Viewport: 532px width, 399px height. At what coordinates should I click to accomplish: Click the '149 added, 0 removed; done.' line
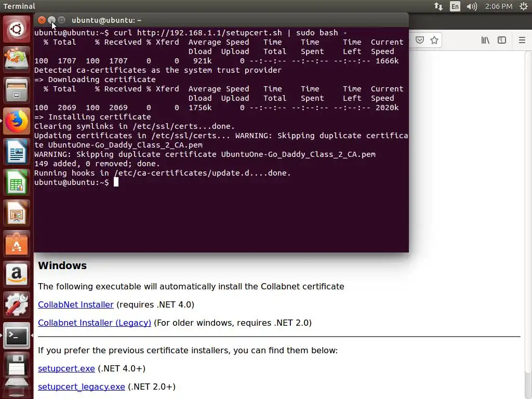coord(97,164)
